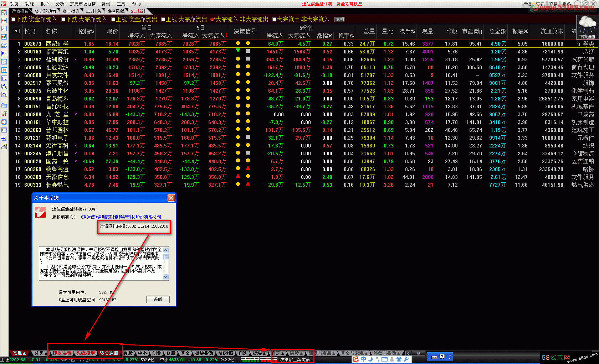Sort by the 总金额 column header
599x364 pixels.
[x=498, y=31]
